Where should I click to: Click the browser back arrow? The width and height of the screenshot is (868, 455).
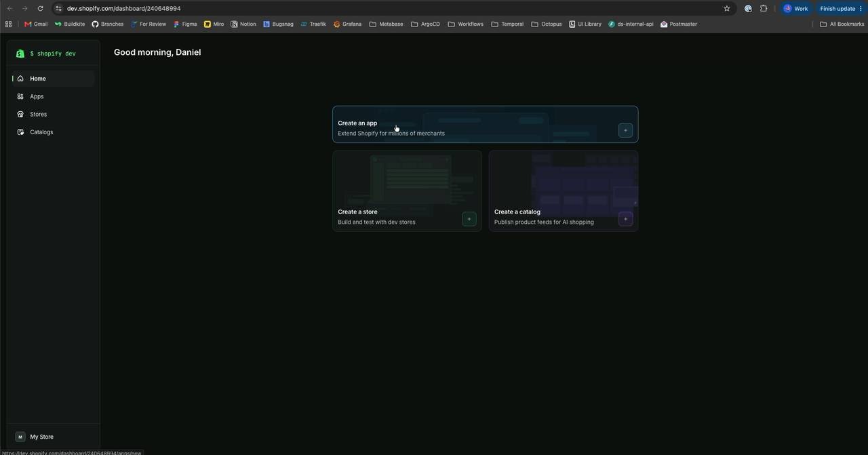(9, 9)
